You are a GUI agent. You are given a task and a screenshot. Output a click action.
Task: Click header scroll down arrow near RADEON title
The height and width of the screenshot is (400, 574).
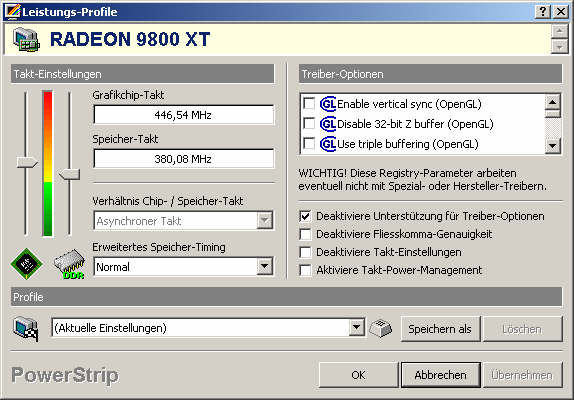559,47
